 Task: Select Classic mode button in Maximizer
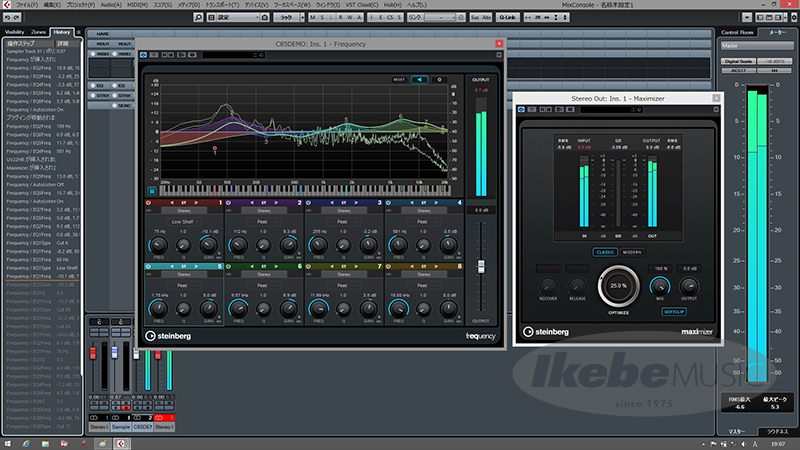click(x=604, y=252)
